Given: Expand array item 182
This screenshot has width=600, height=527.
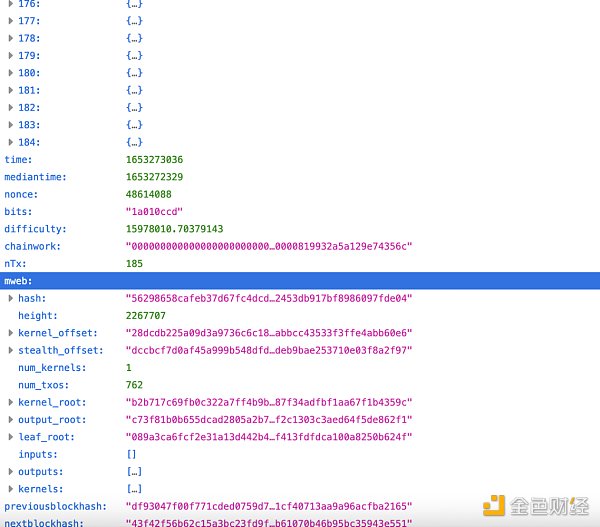Looking at the screenshot, I should pos(11,107).
